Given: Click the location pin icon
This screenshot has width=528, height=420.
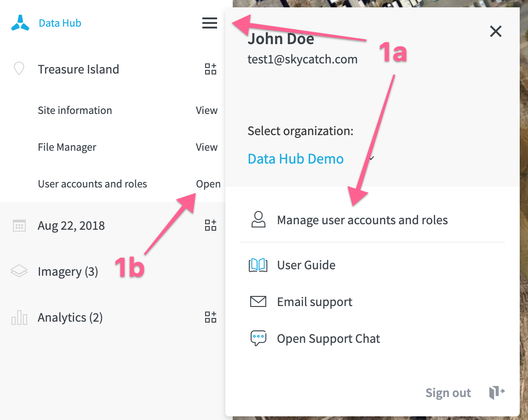Looking at the screenshot, I should click(19, 68).
